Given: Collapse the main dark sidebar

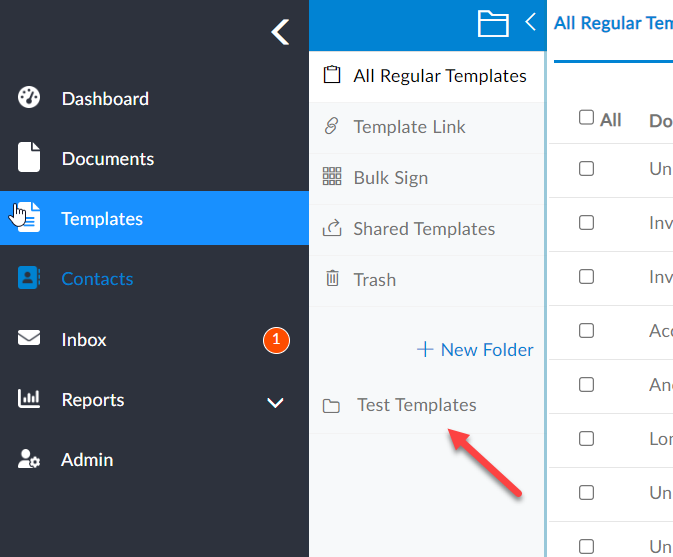Looking at the screenshot, I should click(x=280, y=32).
